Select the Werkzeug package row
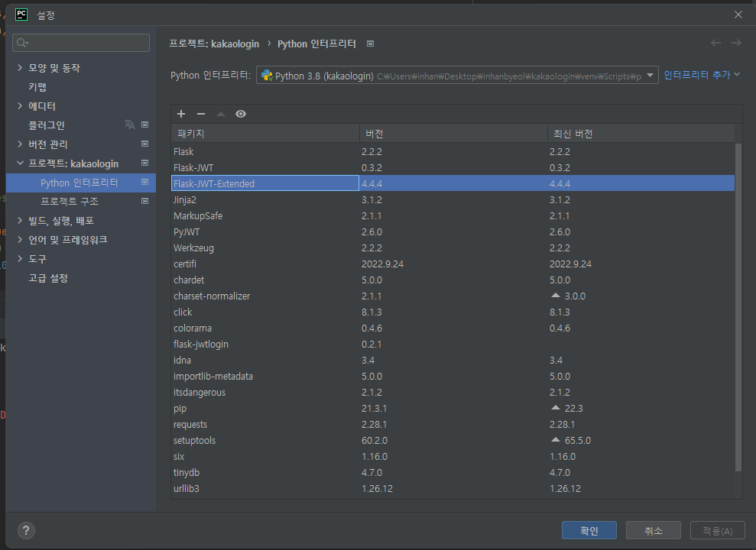 pos(453,247)
